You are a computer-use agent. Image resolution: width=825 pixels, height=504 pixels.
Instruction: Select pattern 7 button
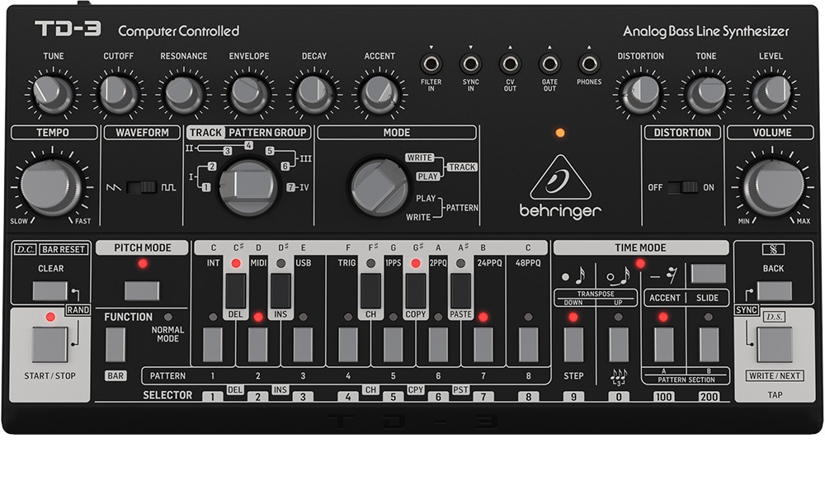pyautogui.click(x=483, y=345)
